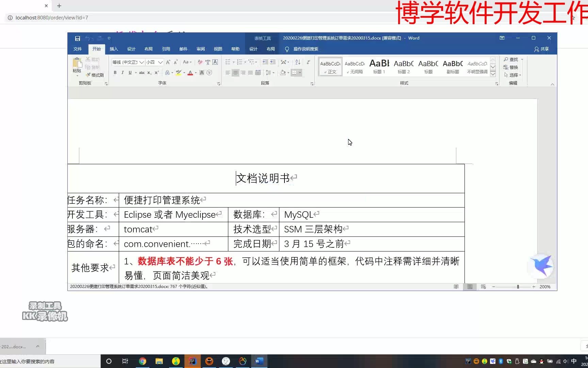The width and height of the screenshot is (588, 368).
Task: Click the justify alignment icon
Action: coord(250,73)
